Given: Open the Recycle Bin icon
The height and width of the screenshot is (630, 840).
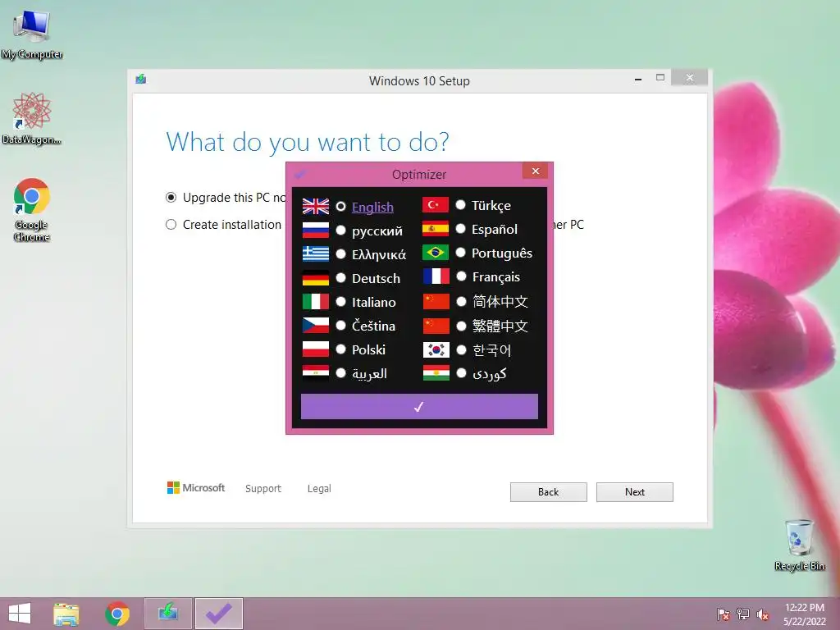Looking at the screenshot, I should click(799, 545).
